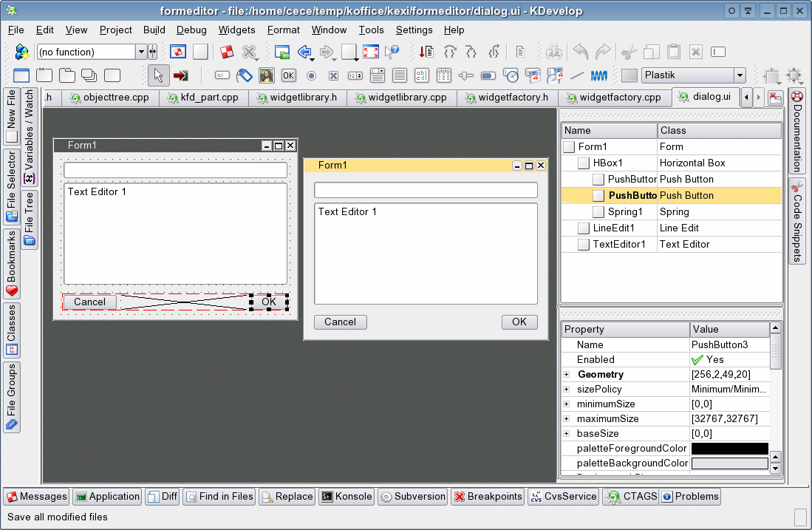
Task: Select the radio button widget tool
Action: pyautogui.click(x=311, y=75)
